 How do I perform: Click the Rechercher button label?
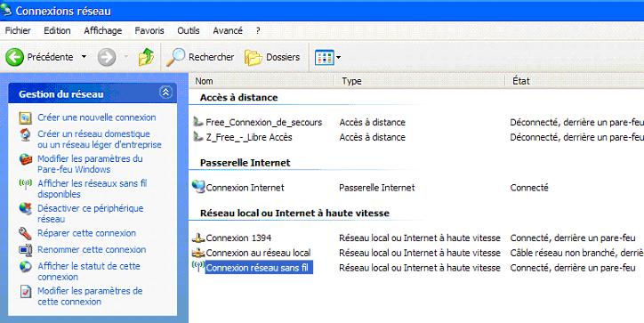click(211, 57)
